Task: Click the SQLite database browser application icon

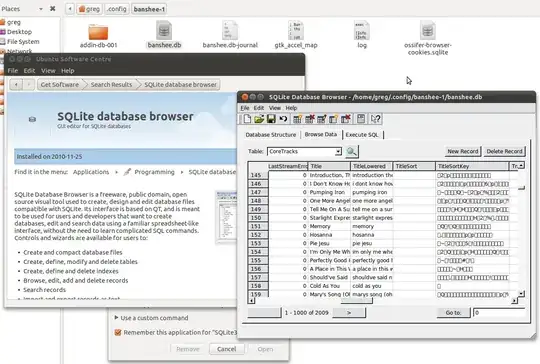Action: 32,119
